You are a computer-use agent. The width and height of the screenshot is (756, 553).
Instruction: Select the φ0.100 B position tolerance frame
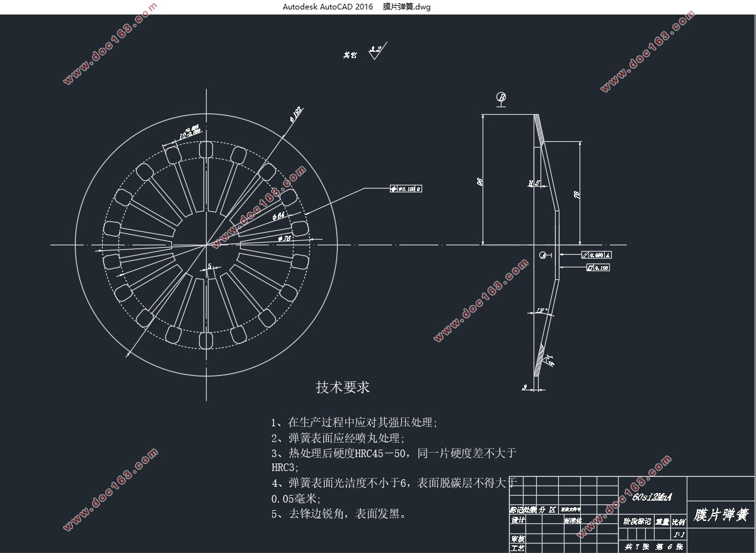[406, 189]
